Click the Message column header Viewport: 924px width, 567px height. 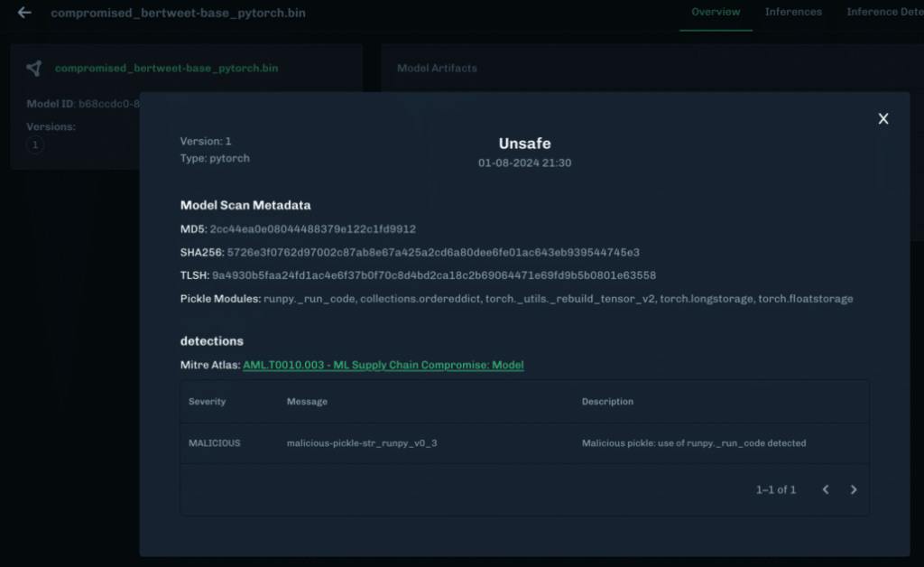[307, 401]
